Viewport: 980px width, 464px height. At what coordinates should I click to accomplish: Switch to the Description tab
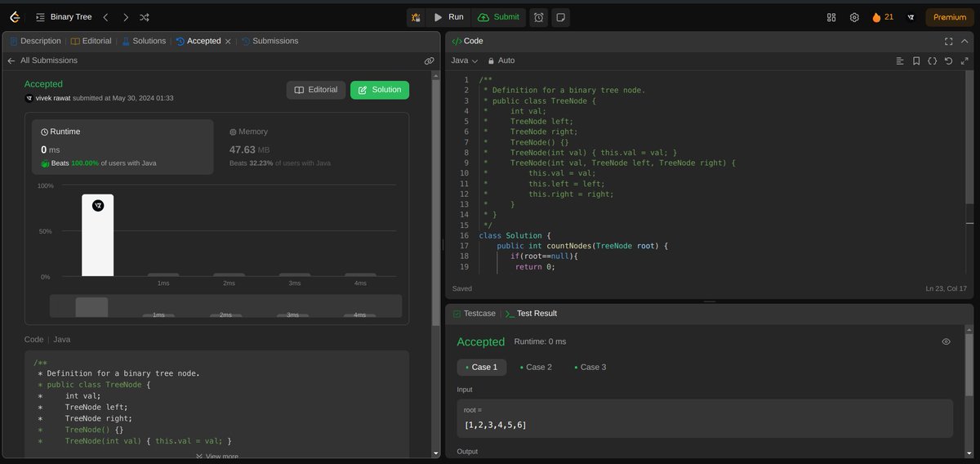coord(35,41)
